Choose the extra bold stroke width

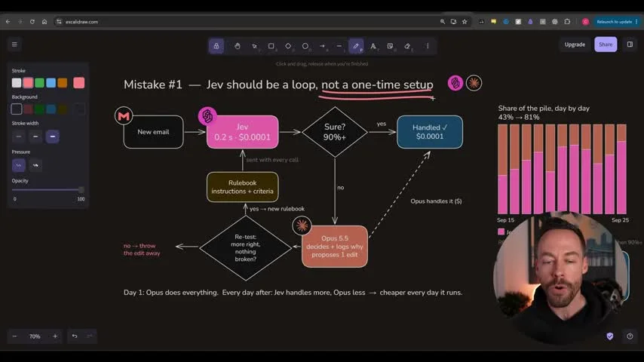[x=53, y=137]
